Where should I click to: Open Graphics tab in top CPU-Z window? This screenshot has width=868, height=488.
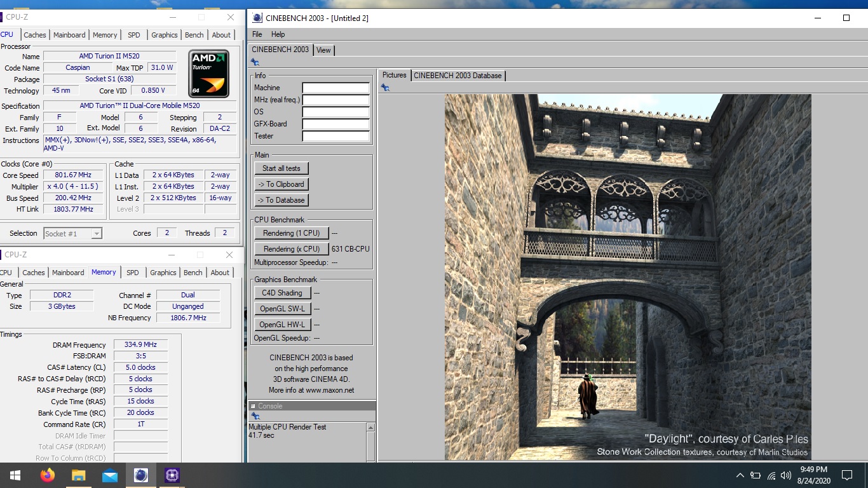(165, 35)
